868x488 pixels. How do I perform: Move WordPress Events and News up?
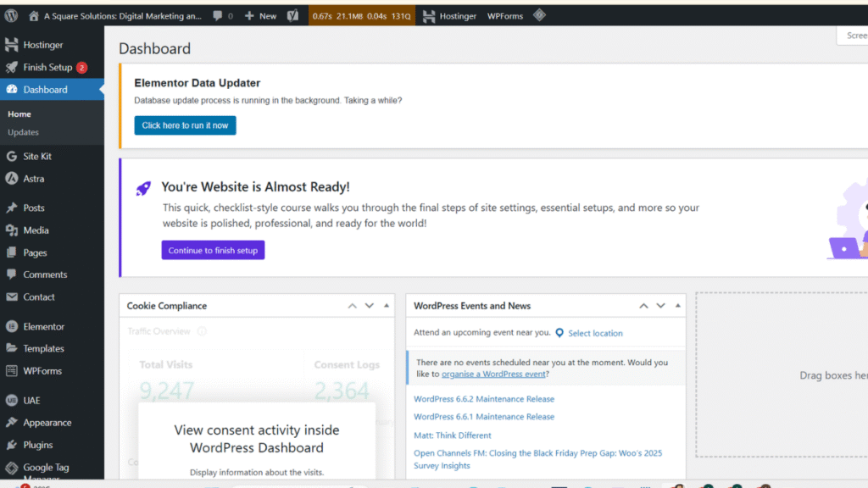(643, 306)
